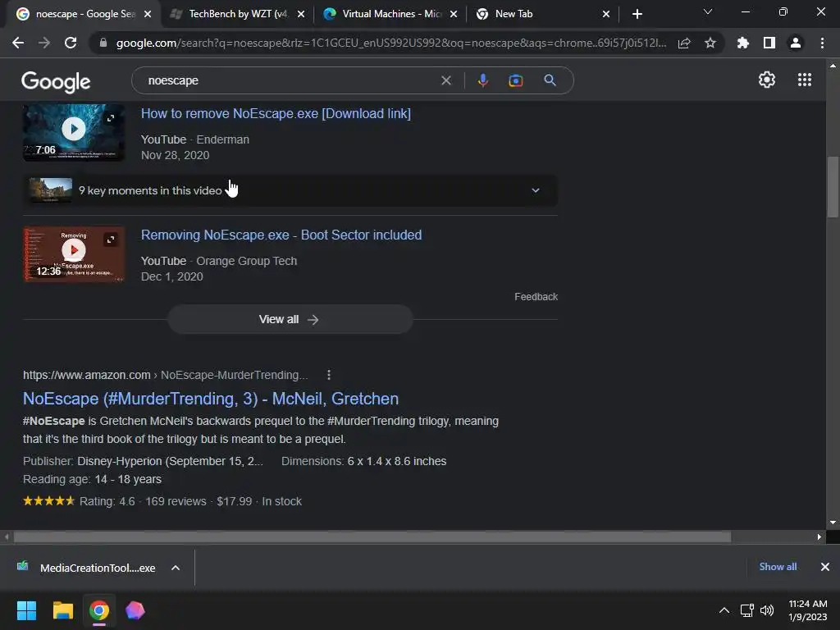The height and width of the screenshot is (630, 840).
Task: Bookmark this page with star icon
Action: tap(710, 43)
